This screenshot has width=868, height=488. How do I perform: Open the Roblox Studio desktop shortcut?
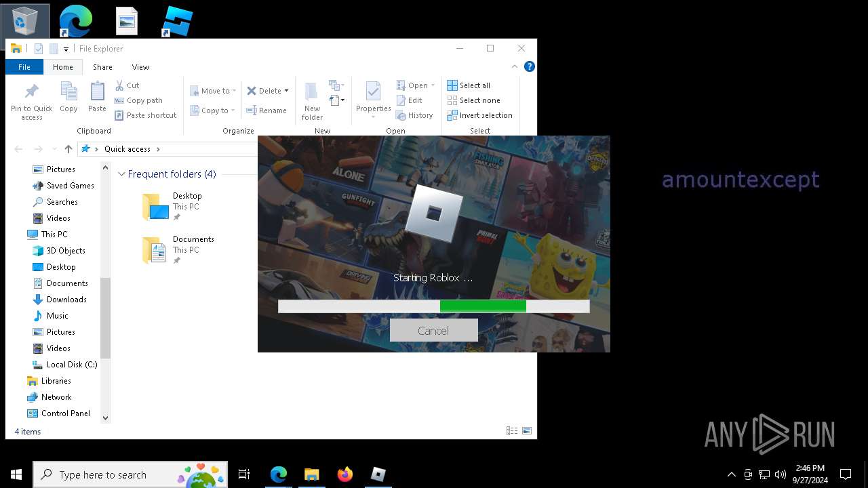(x=178, y=21)
